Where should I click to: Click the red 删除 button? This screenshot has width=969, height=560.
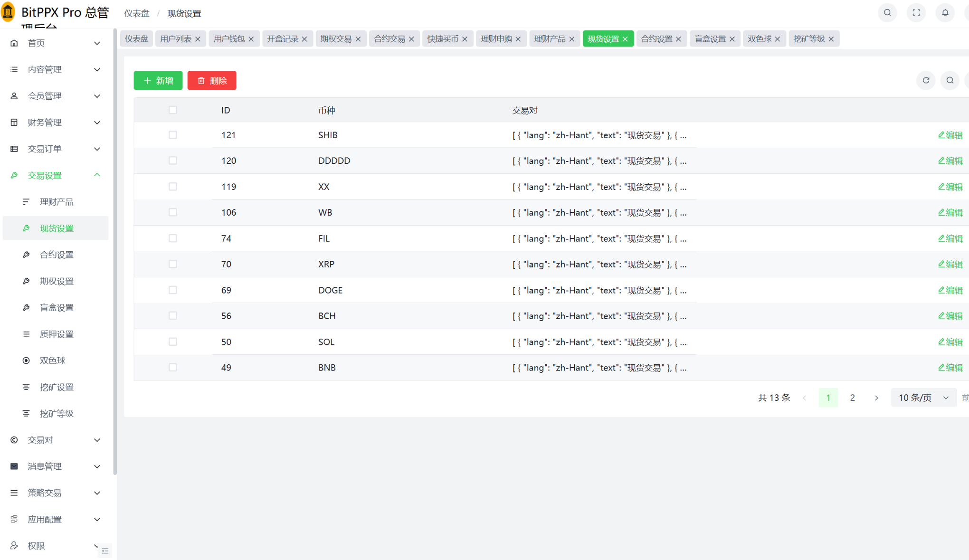pos(212,81)
